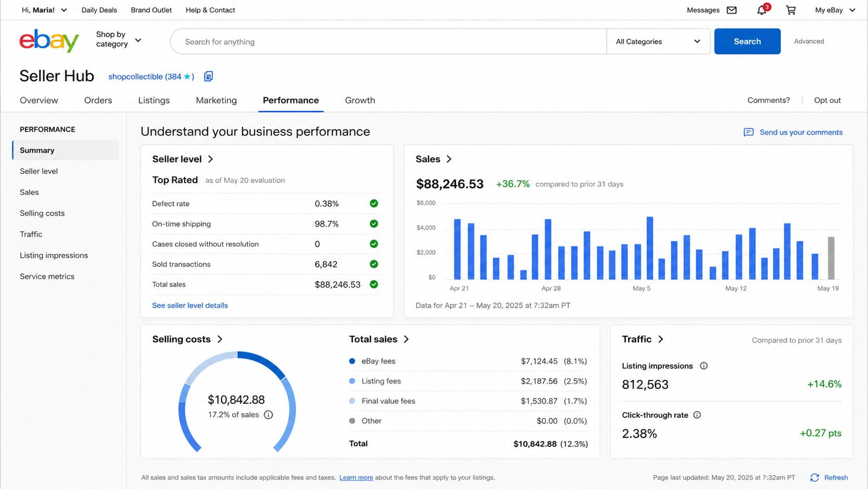The image size is (868, 489).
Task: Click the selling costs donut chart
Action: 237,401
